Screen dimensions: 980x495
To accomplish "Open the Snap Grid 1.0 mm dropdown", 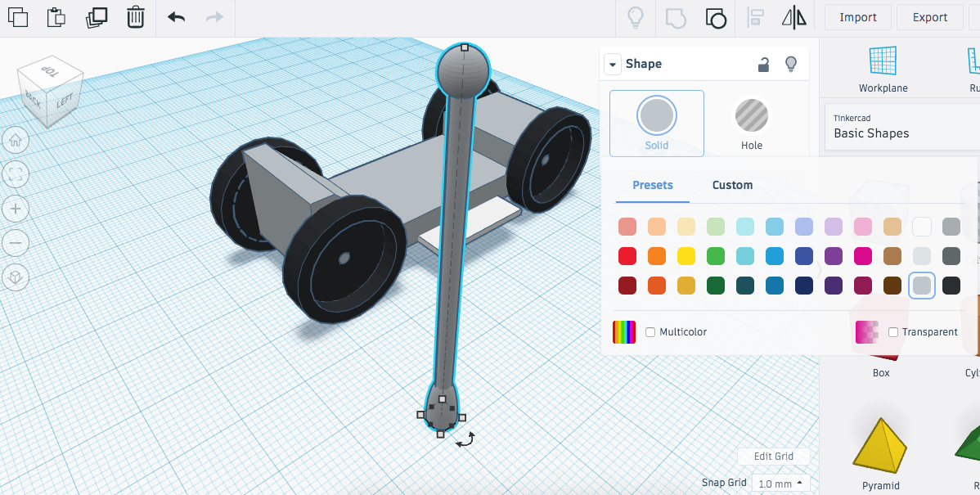I will (x=780, y=483).
